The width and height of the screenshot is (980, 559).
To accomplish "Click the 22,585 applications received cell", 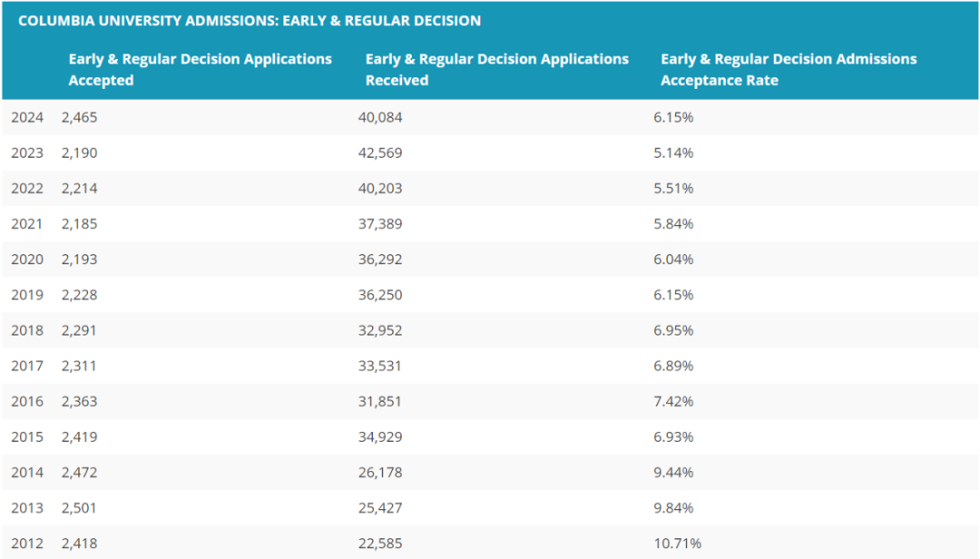I will [x=380, y=544].
